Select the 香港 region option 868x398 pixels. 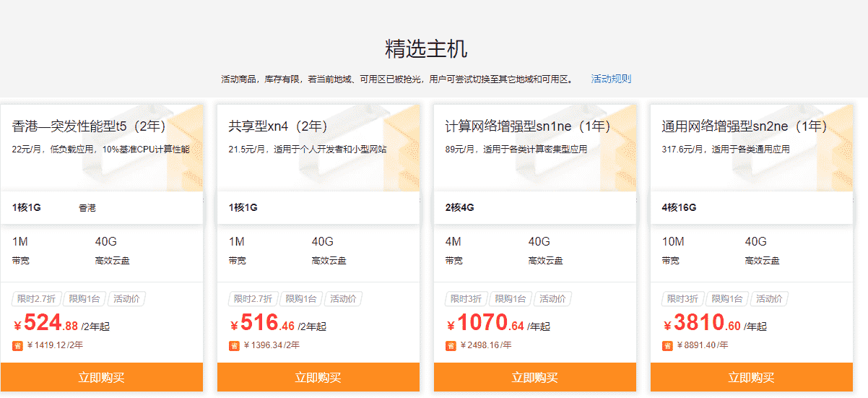click(x=87, y=208)
